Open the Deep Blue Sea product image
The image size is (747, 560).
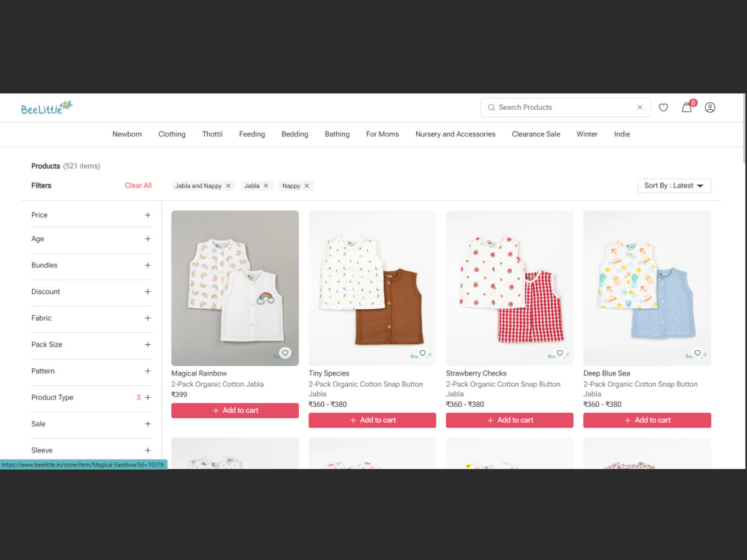tap(647, 288)
